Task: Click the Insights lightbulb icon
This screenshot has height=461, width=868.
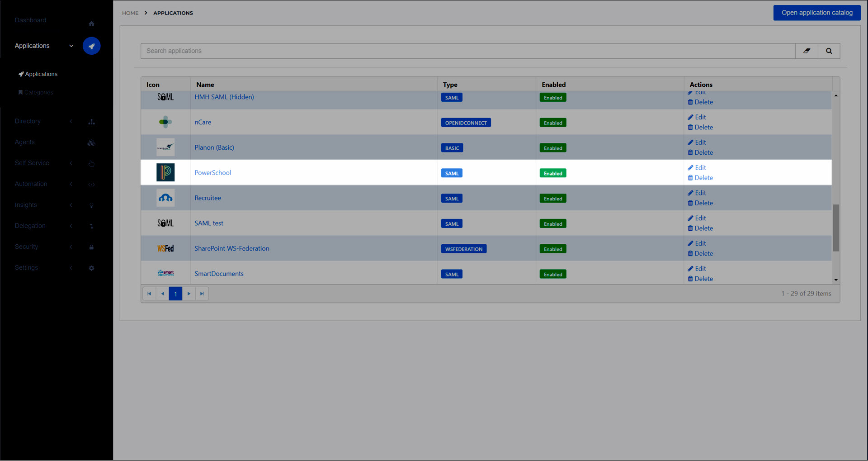Action: (x=91, y=205)
